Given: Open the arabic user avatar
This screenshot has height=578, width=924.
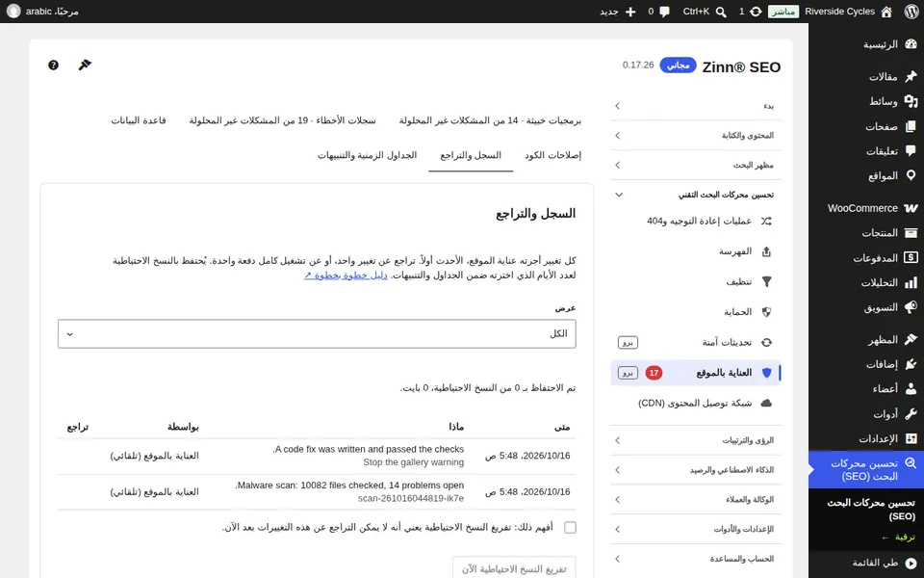Looking at the screenshot, I should tap(13, 12).
